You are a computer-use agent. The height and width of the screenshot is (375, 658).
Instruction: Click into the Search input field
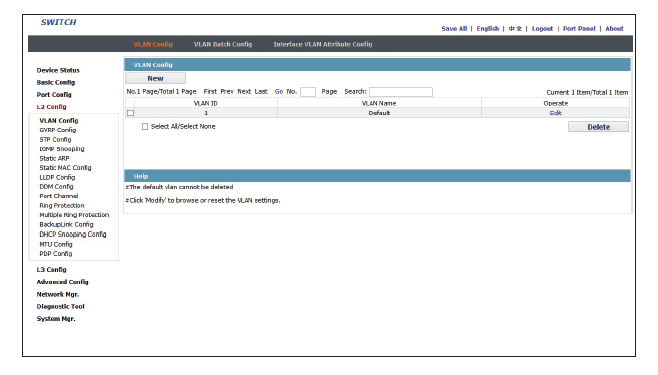coord(401,92)
